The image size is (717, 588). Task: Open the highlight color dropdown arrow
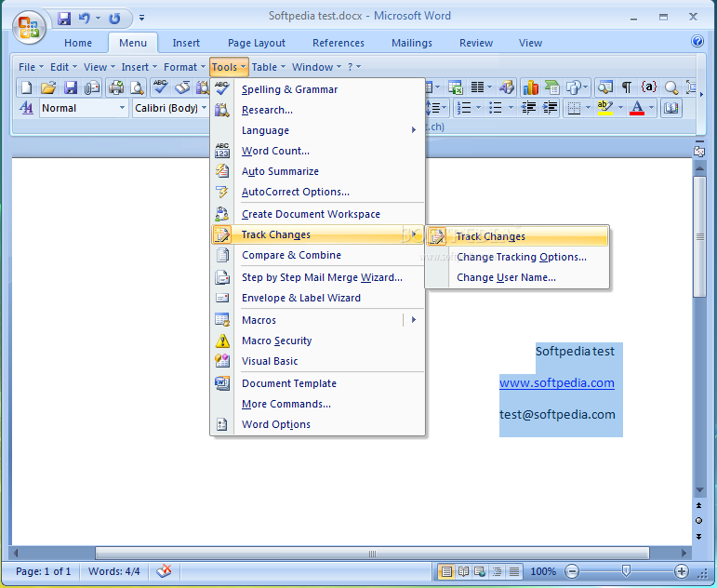click(x=620, y=108)
